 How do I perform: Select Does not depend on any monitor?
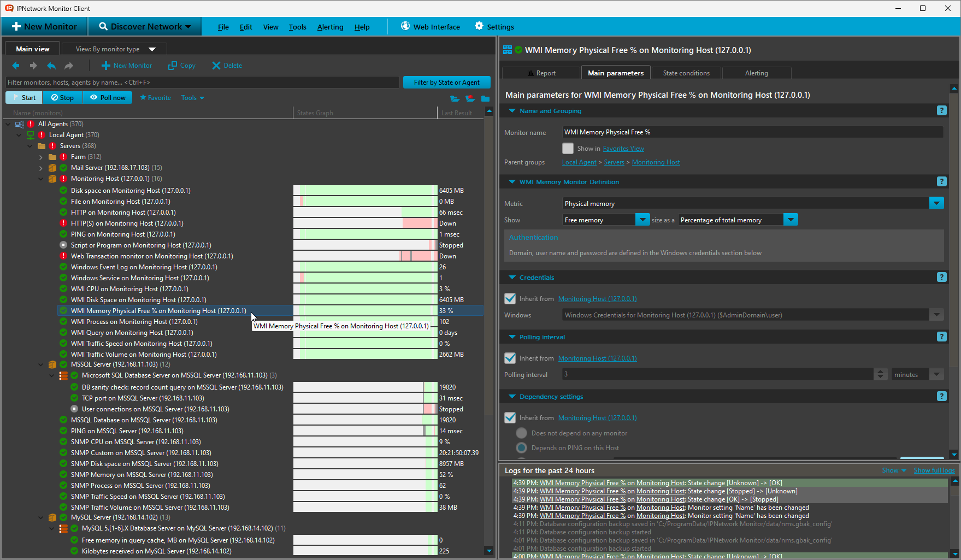(522, 433)
